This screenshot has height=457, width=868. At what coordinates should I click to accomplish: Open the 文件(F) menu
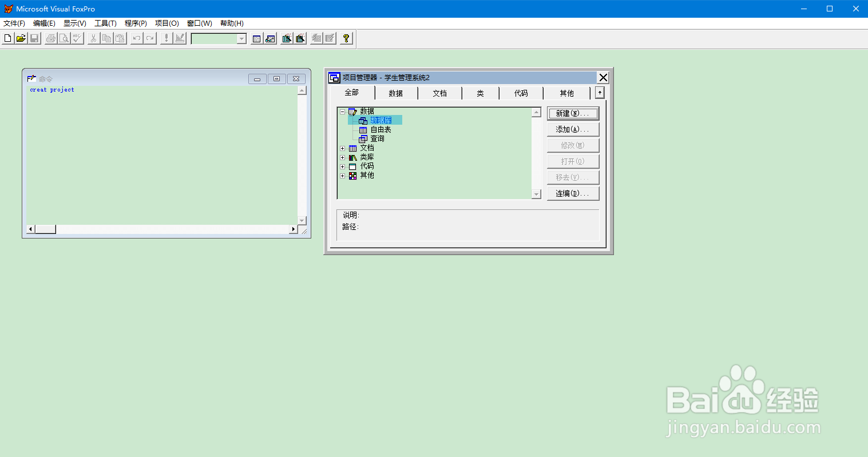pyautogui.click(x=14, y=23)
